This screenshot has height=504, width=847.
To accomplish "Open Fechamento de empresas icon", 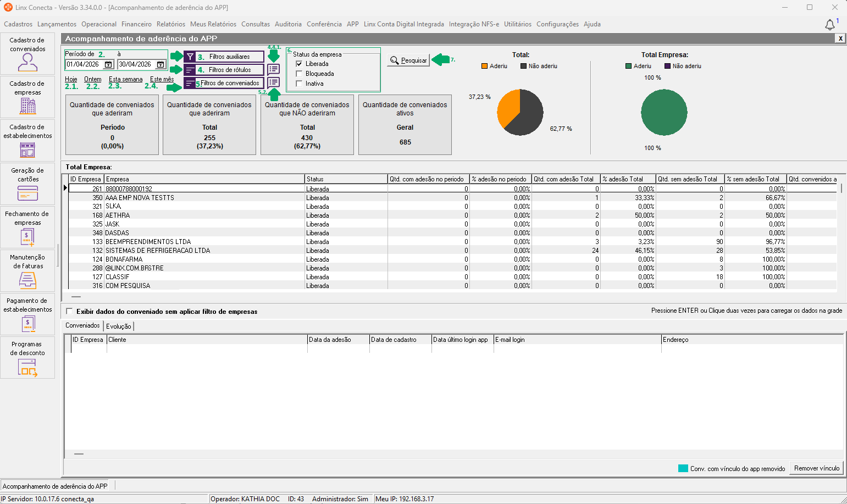I will 27,237.
